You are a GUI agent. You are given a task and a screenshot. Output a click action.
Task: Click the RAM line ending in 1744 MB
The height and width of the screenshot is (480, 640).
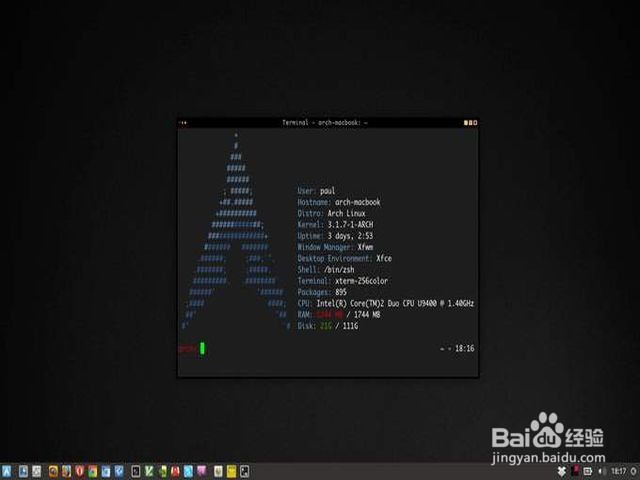[339, 314]
